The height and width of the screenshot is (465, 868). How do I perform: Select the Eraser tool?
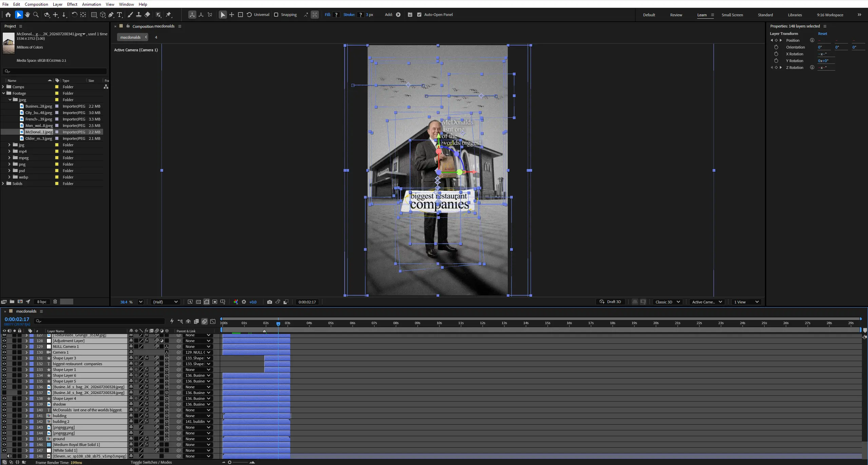(x=147, y=15)
